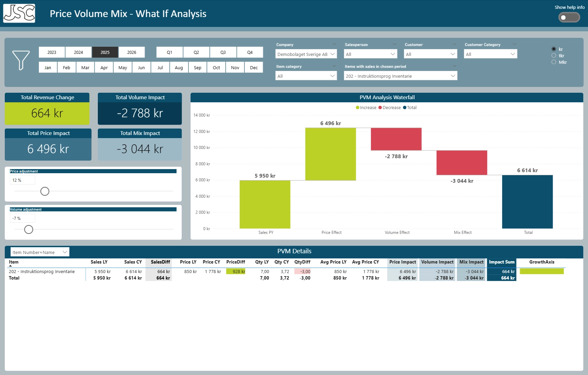The image size is (588, 375).
Task: Select year 2024 in the slicer
Action: pos(78,52)
